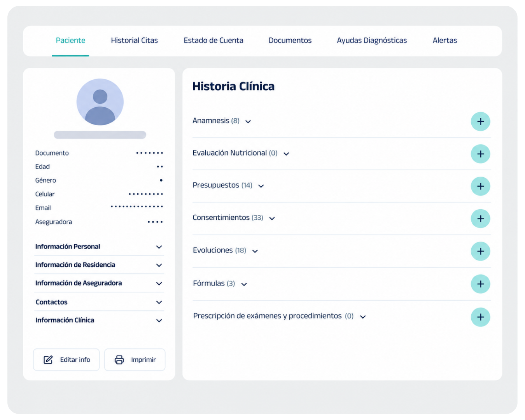Add a new Anamnesis entry with plus icon
Viewport: 525px width, 420px height.
480,122
